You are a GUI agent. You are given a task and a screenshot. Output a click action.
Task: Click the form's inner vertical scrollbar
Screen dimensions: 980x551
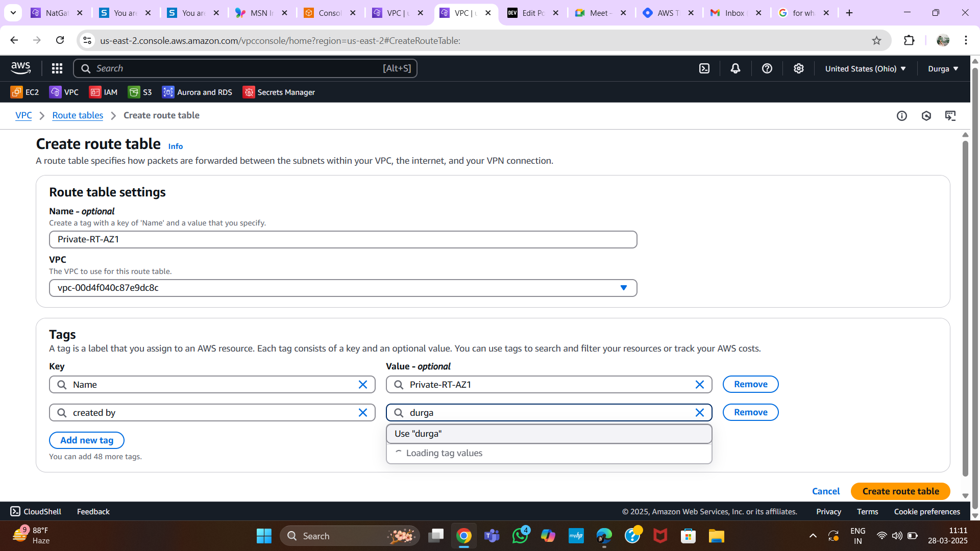pyautogui.click(x=965, y=309)
